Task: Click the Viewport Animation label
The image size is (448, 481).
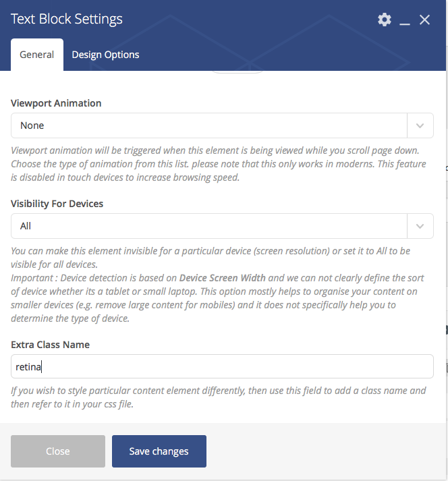Action: (x=56, y=103)
